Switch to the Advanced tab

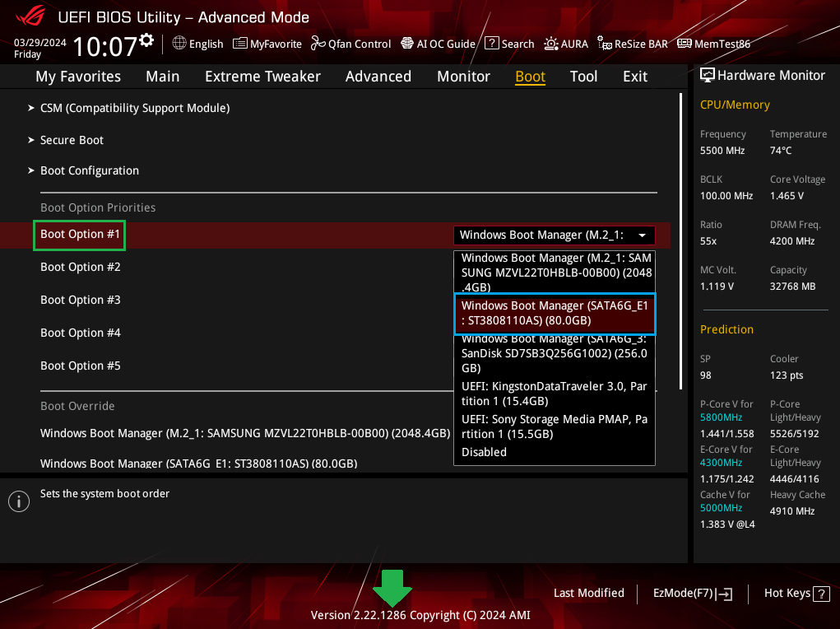coord(378,76)
